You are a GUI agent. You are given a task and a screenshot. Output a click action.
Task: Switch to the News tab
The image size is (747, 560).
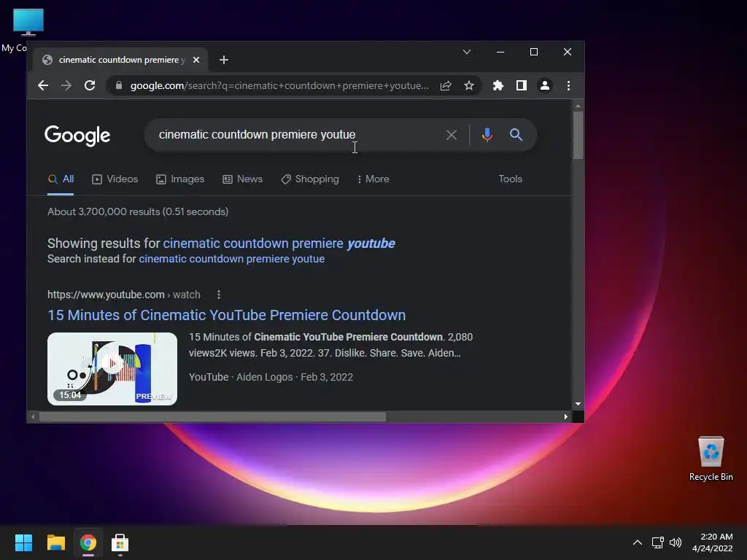tap(242, 179)
